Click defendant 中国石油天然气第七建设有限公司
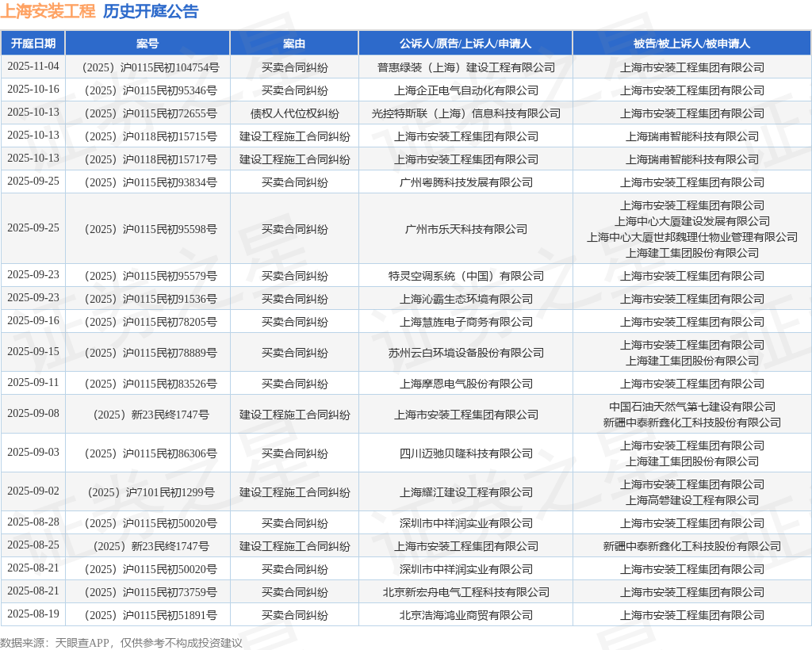Image resolution: width=812 pixels, height=650 pixels. tap(691, 407)
